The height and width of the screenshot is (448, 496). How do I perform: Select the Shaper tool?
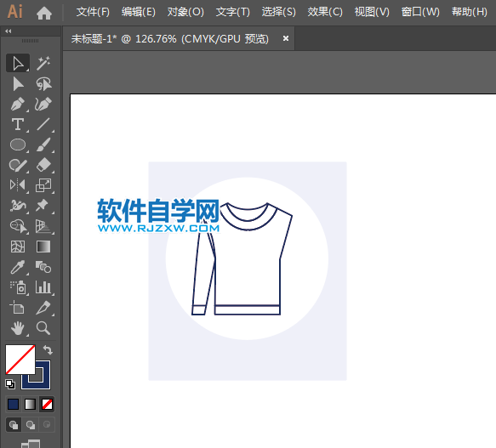[x=18, y=165]
